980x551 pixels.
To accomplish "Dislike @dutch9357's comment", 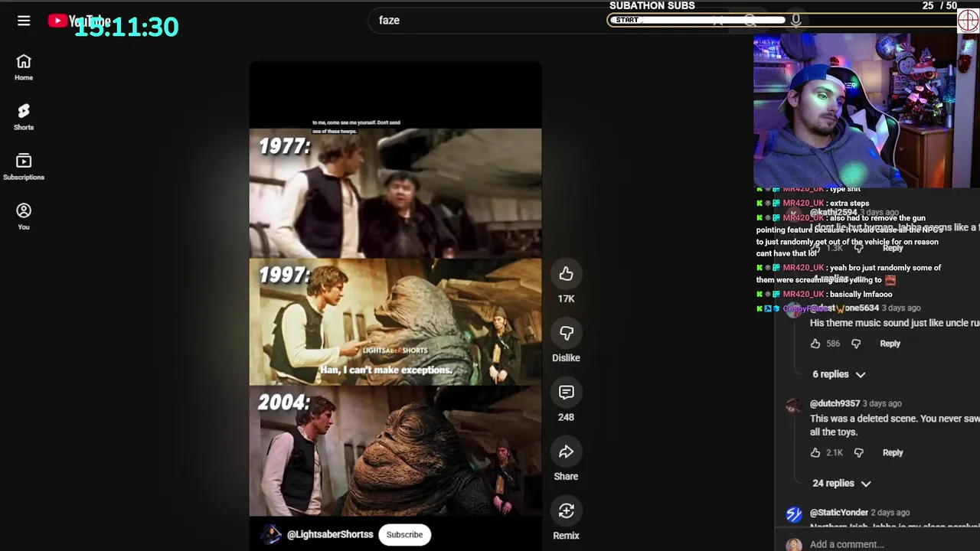I will (x=859, y=452).
